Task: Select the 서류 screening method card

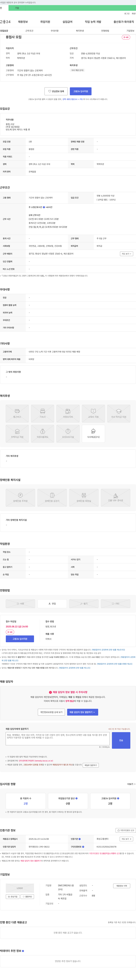Action: pos(20,604)
